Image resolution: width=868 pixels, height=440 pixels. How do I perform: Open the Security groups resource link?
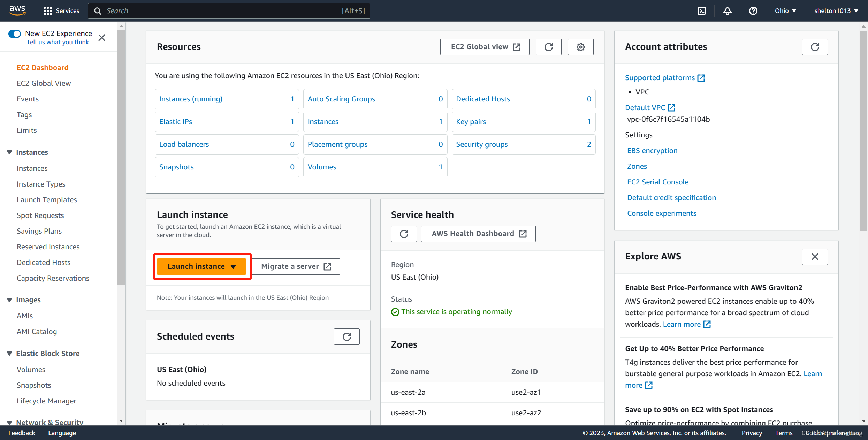[x=482, y=144]
